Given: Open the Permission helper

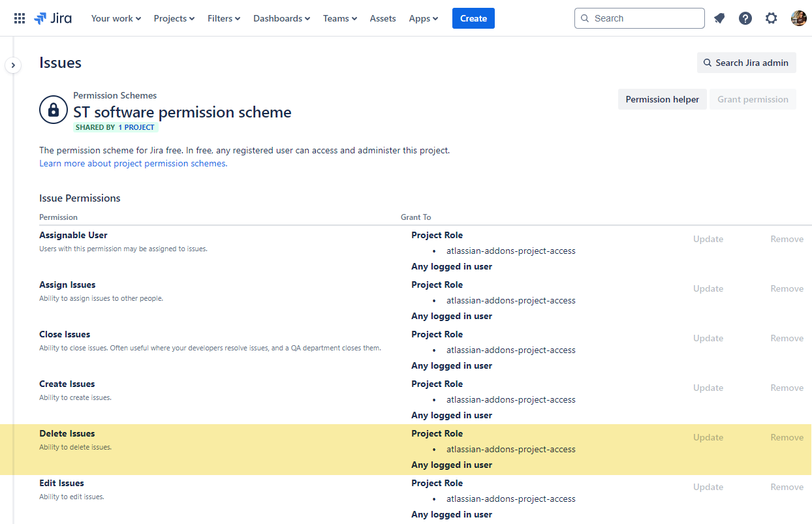Looking at the screenshot, I should 662,99.
